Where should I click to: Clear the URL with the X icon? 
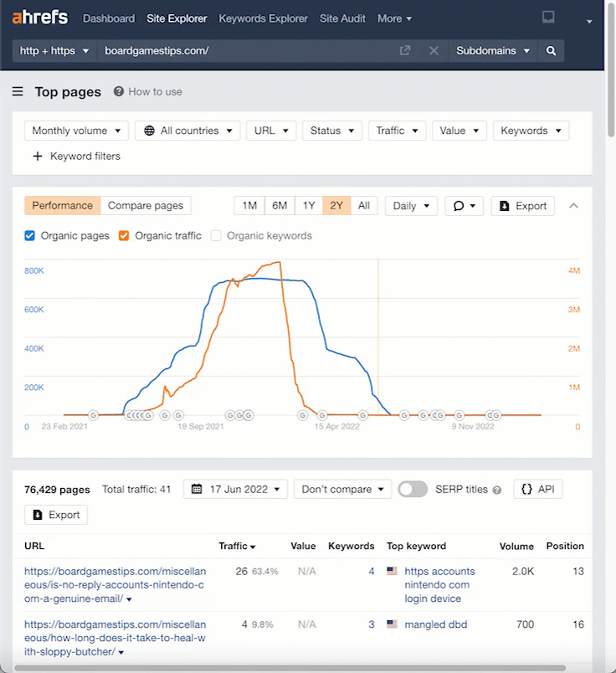[434, 51]
